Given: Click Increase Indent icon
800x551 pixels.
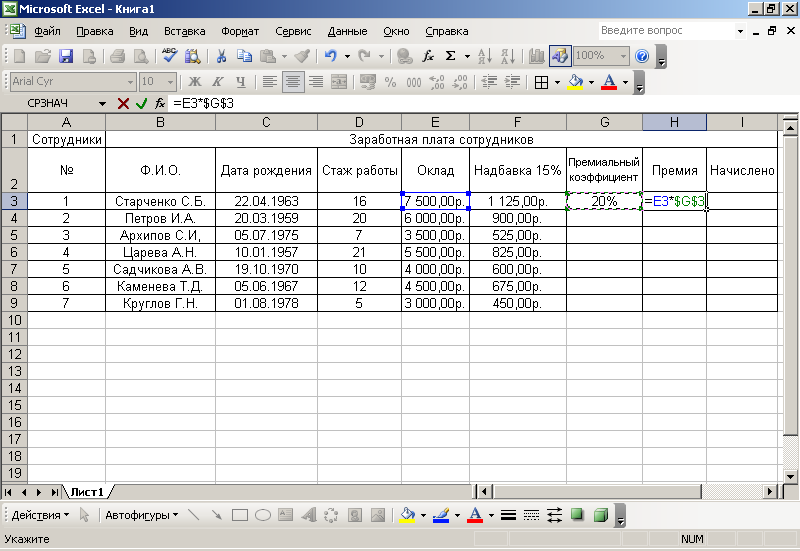Looking at the screenshot, I should (512, 82).
